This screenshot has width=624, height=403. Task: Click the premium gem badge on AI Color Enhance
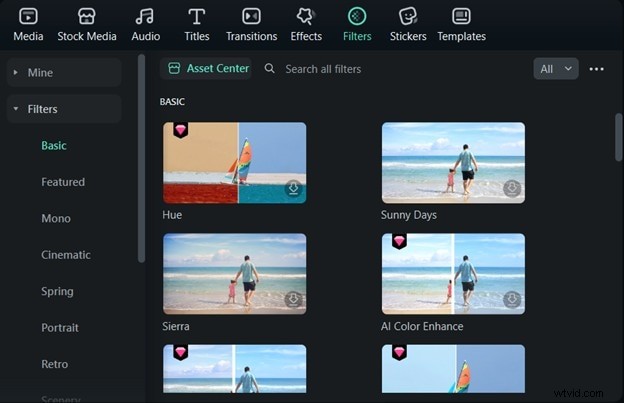[x=399, y=241]
